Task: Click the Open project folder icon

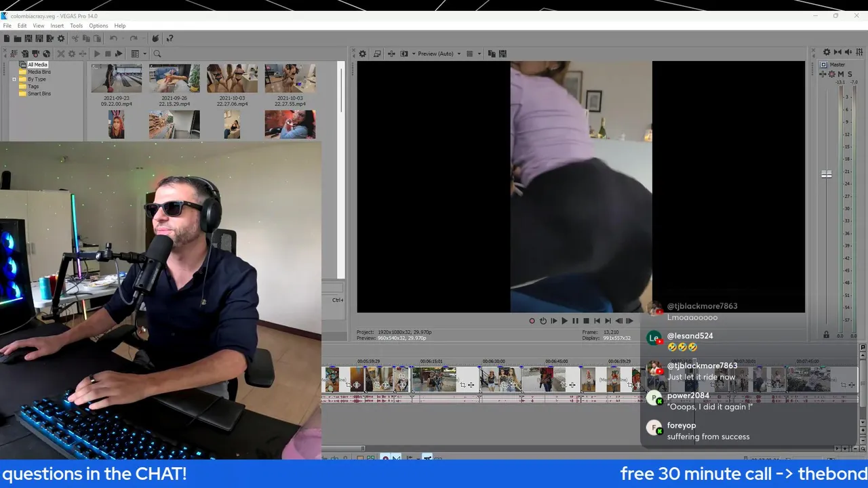Action: [x=18, y=39]
